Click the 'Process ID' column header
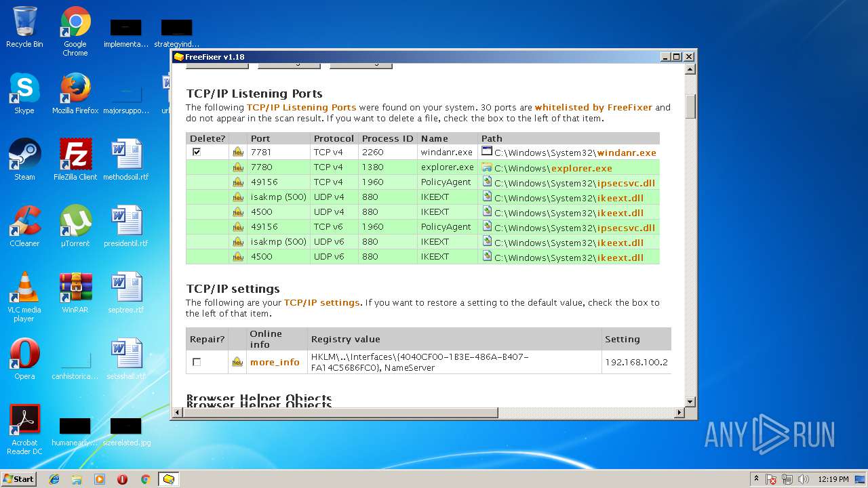 pyautogui.click(x=387, y=138)
